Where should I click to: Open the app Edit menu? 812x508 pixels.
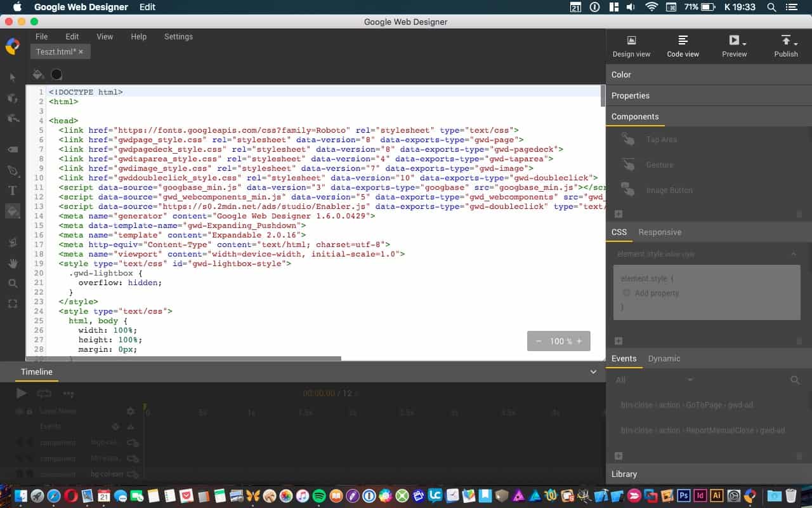[x=72, y=37]
